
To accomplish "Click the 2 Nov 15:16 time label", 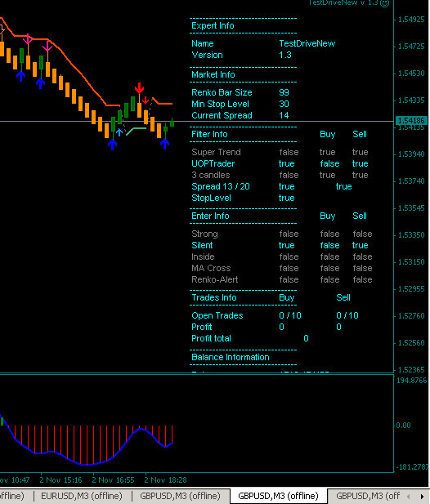I will [60, 480].
